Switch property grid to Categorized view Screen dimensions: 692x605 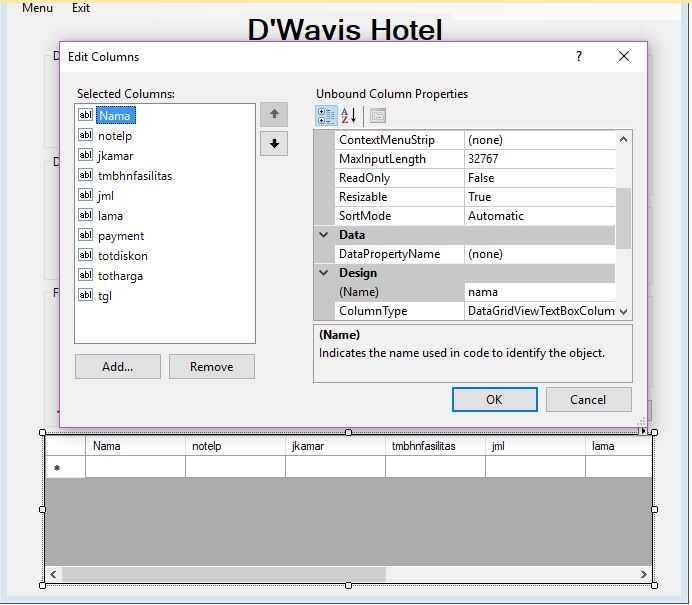(326, 116)
